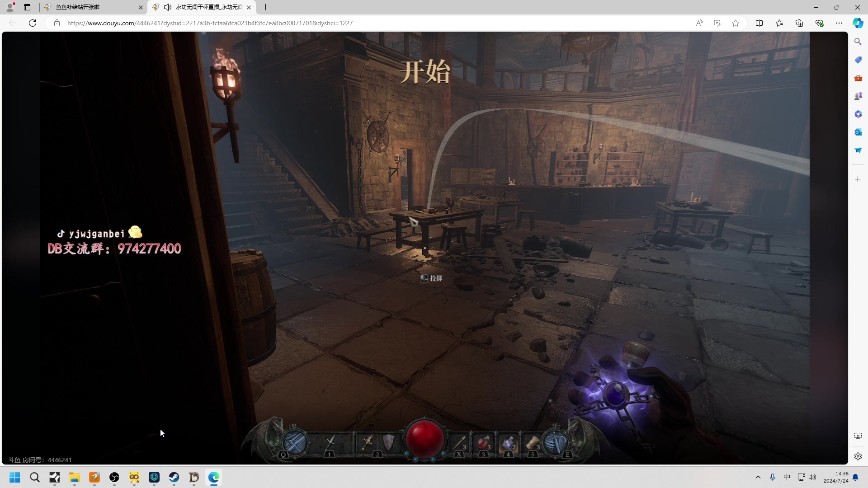Add this page to favorites
868x488 pixels.
click(736, 23)
